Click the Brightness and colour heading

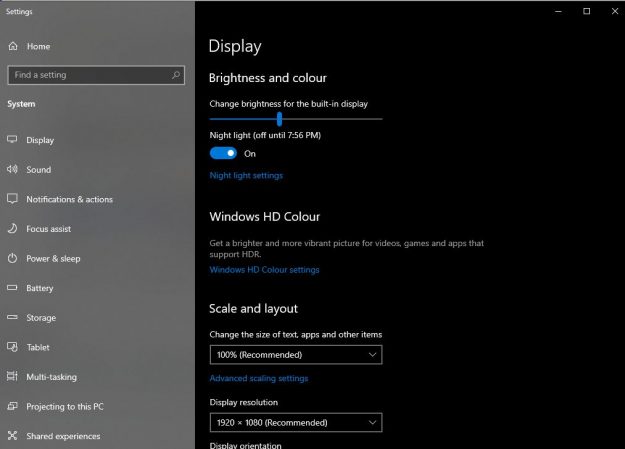coord(268,78)
